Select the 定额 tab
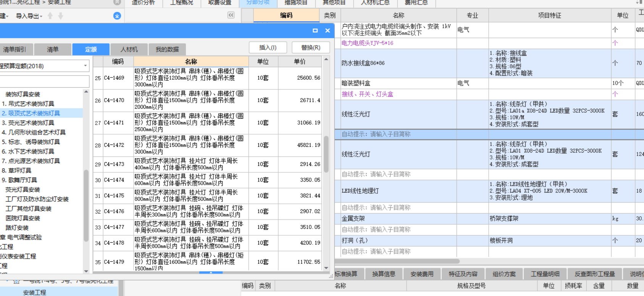This screenshot has width=644, height=296. tap(91, 49)
